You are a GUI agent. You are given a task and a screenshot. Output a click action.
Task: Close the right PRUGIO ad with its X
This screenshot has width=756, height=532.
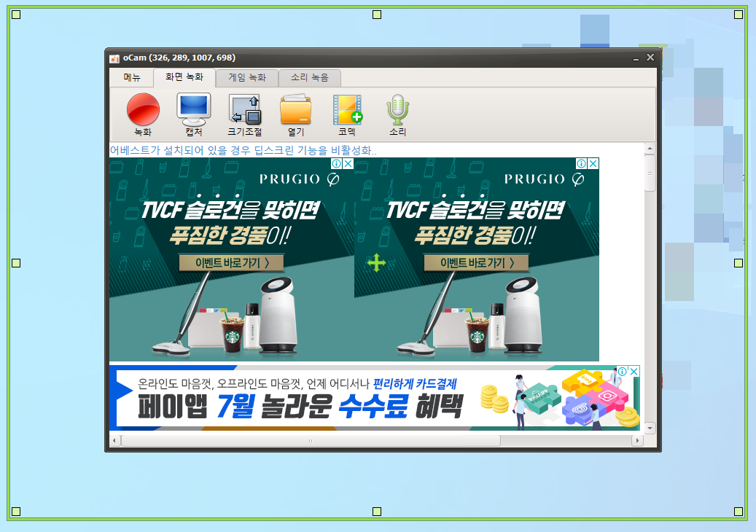coord(593,164)
